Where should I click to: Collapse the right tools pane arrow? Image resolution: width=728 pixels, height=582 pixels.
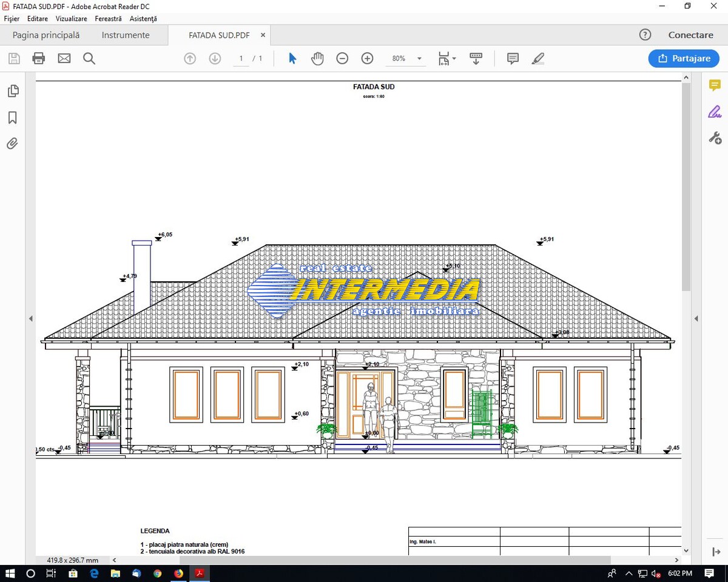click(696, 318)
